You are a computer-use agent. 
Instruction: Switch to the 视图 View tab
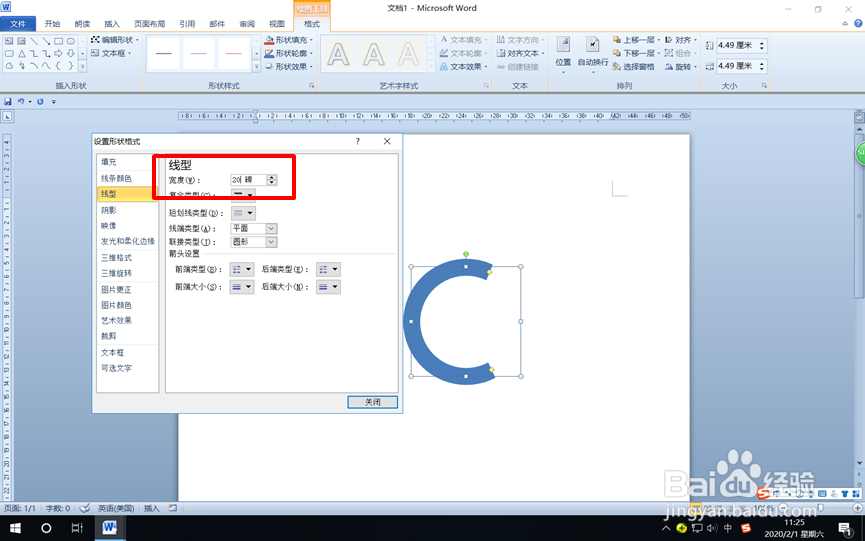click(x=277, y=24)
